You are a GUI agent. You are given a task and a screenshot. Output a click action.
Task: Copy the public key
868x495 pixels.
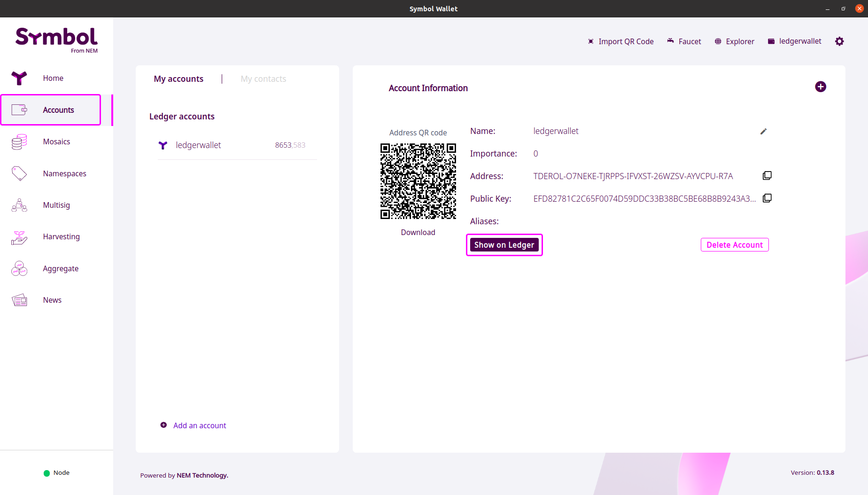(767, 198)
